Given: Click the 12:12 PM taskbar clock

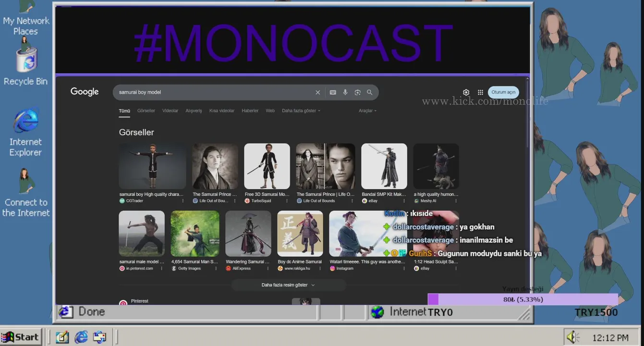Looking at the screenshot, I should pyautogui.click(x=610, y=337).
